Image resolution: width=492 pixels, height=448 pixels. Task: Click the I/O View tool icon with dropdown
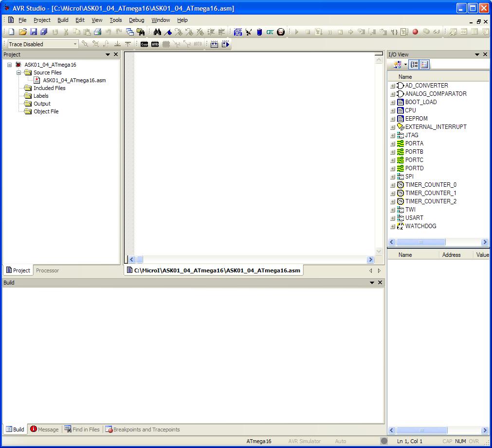coord(397,65)
